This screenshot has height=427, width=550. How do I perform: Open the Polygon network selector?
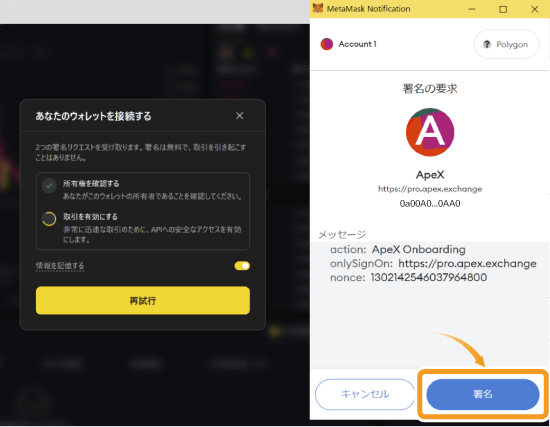(x=506, y=44)
